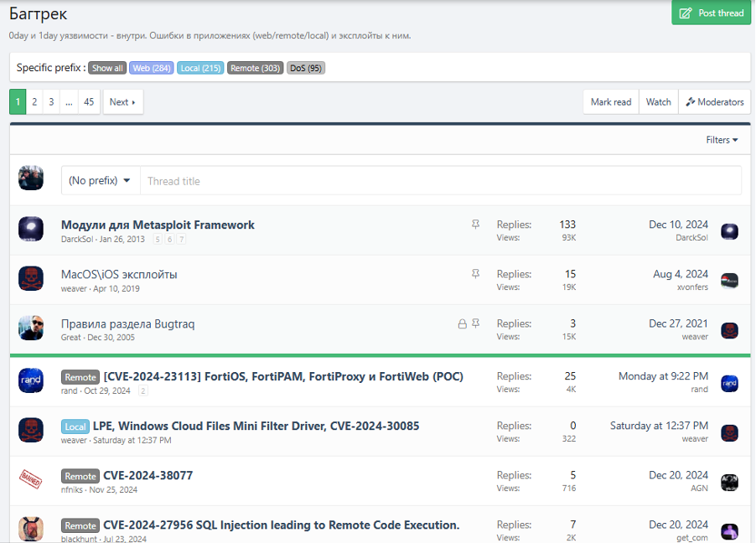Open latest post date Dec 10, 2024
Image resolution: width=756 pixels, height=543 pixels.
(x=678, y=225)
